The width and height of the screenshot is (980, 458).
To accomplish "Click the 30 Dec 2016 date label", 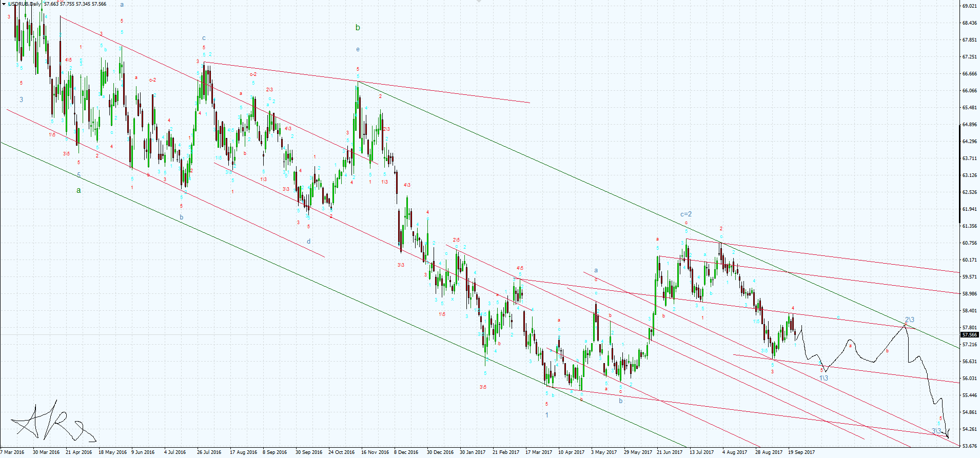I will tap(440, 452).
